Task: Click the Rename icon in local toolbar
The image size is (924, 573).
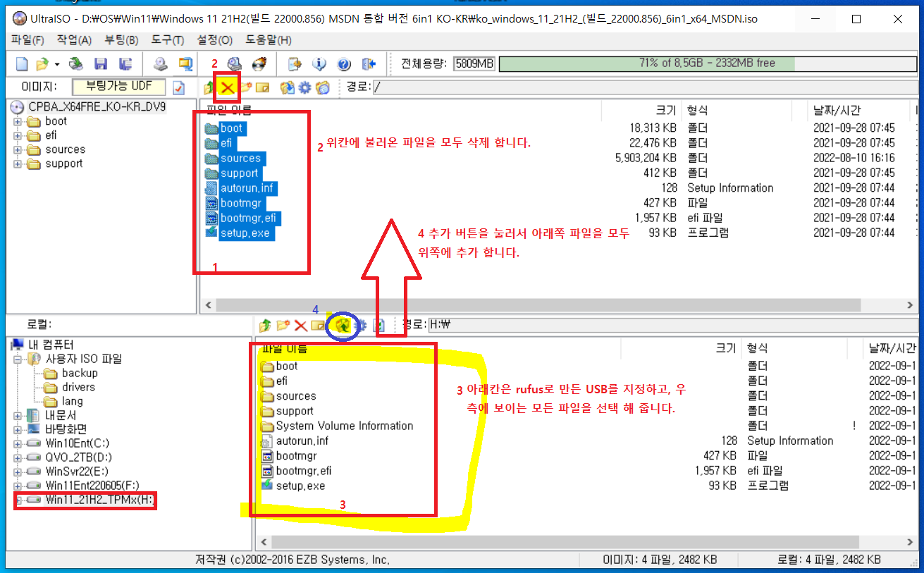Action: (x=318, y=325)
